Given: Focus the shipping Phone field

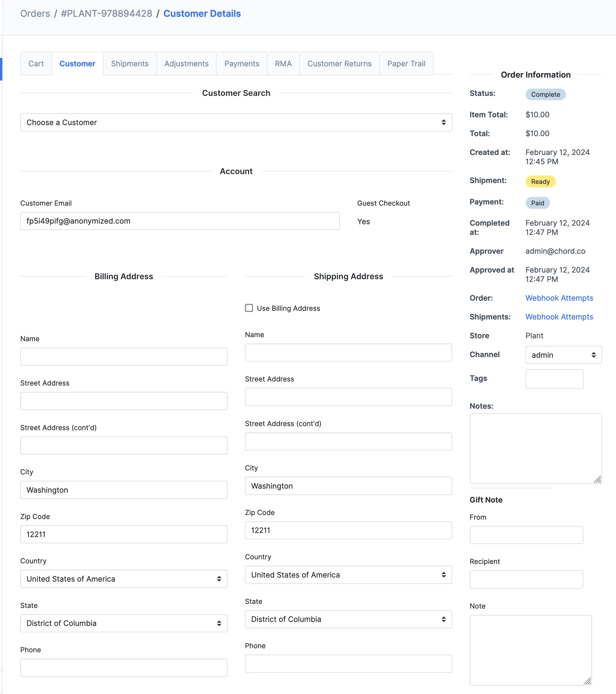Looking at the screenshot, I should point(349,664).
